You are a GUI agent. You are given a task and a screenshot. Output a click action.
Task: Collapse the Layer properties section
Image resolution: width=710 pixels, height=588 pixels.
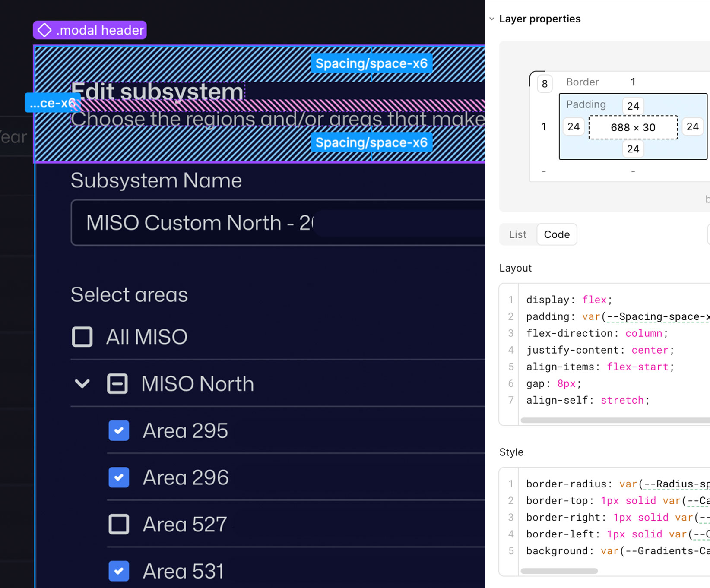coord(492,19)
